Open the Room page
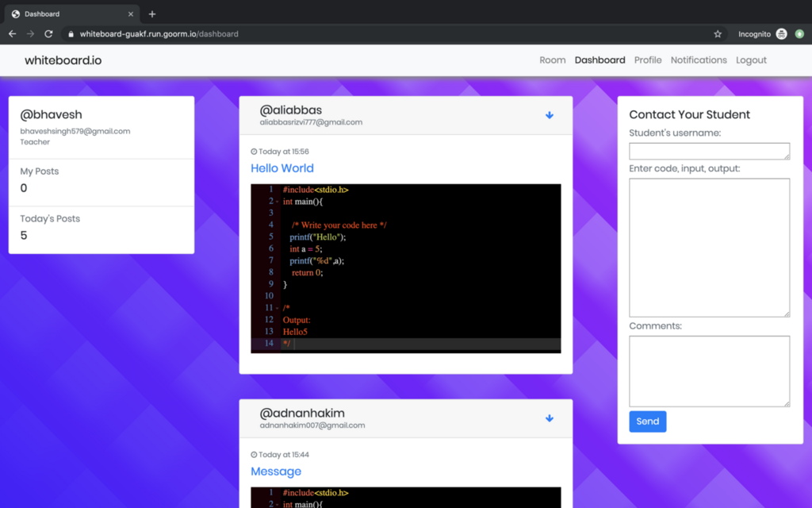The image size is (812, 508). click(x=553, y=60)
